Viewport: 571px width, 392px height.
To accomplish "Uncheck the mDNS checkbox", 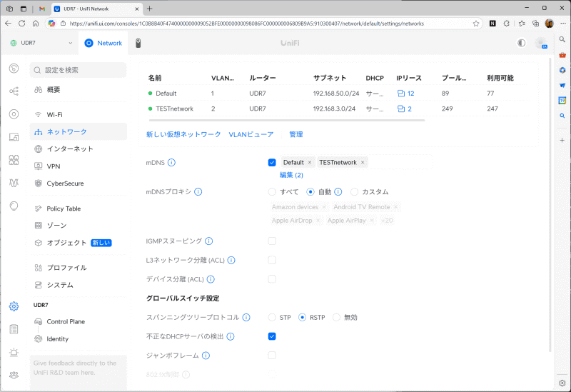I will coord(272,163).
